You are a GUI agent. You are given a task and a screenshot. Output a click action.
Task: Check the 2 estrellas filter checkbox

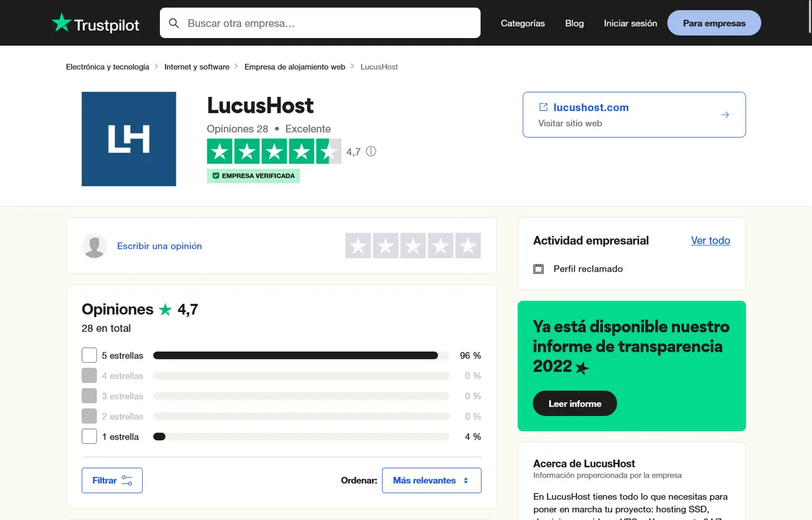(x=89, y=417)
